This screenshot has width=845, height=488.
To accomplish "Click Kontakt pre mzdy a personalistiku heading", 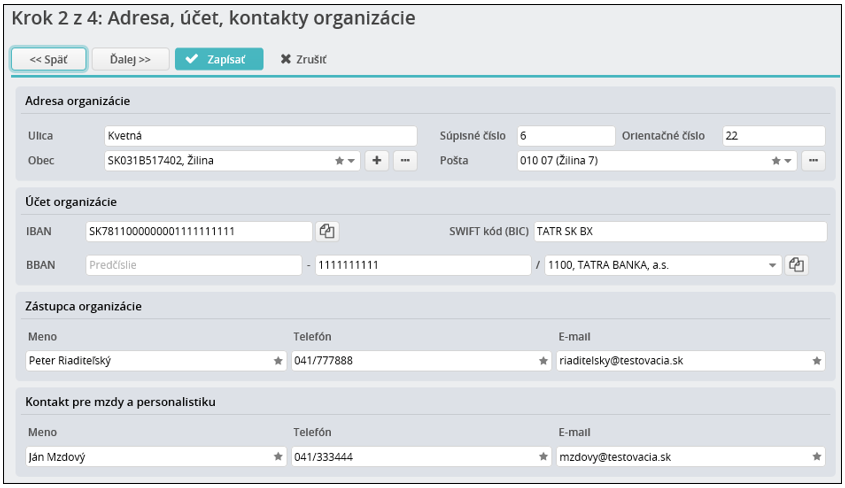I will click(120, 402).
